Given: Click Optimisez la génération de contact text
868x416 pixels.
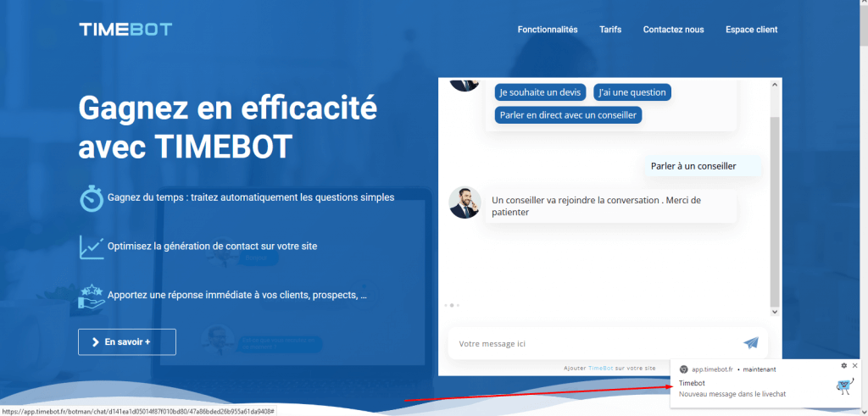Looking at the screenshot, I should pos(213,247).
